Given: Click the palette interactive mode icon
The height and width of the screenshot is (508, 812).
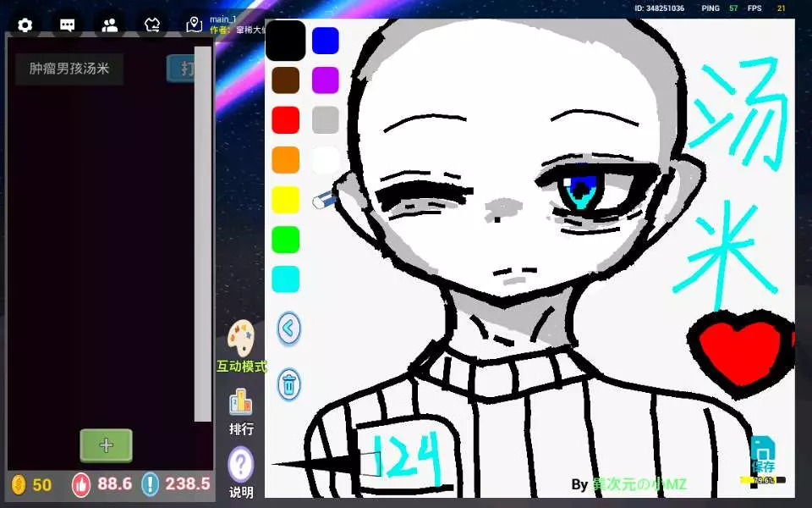Looking at the screenshot, I should (241, 339).
